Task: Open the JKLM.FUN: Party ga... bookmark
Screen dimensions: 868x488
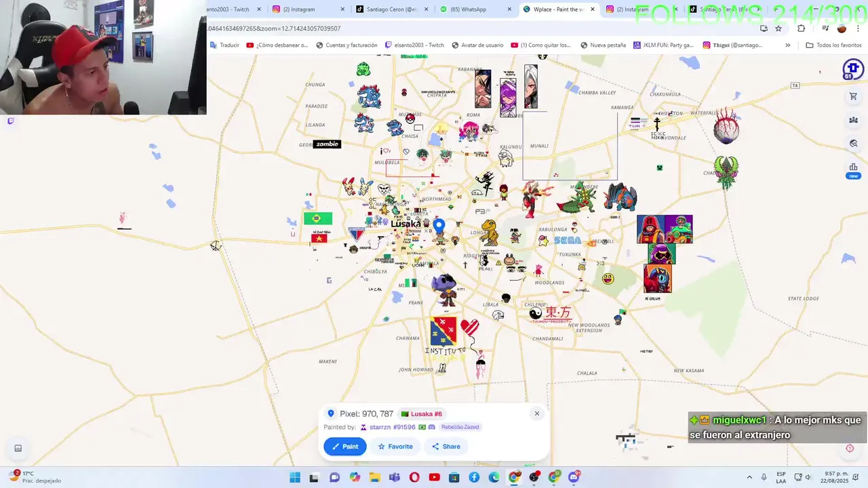Action: (663, 45)
